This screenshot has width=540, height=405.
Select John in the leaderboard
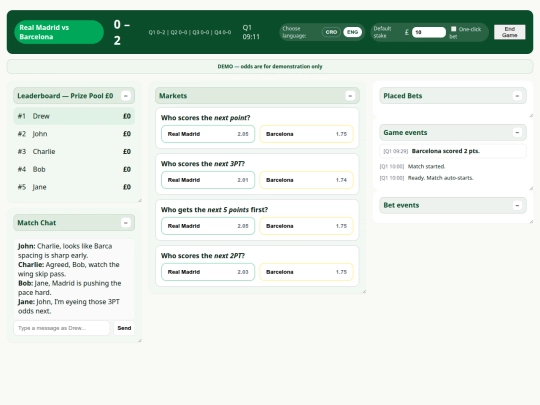click(74, 134)
